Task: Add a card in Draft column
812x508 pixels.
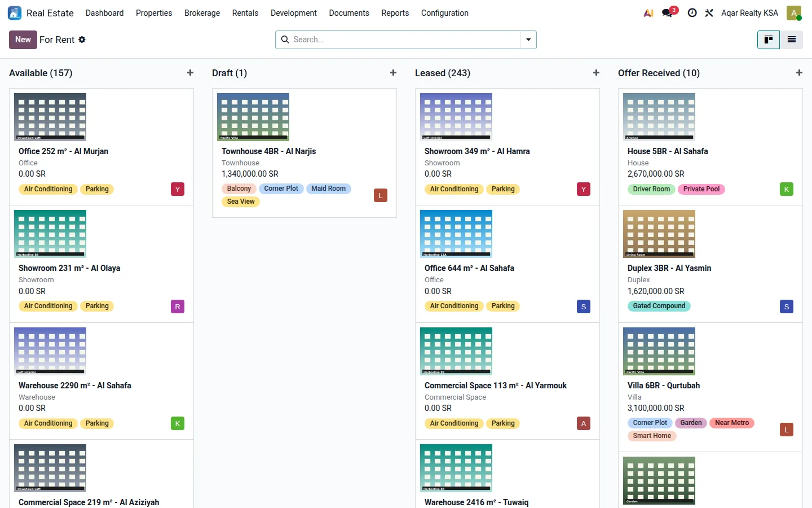Action: 393,73
